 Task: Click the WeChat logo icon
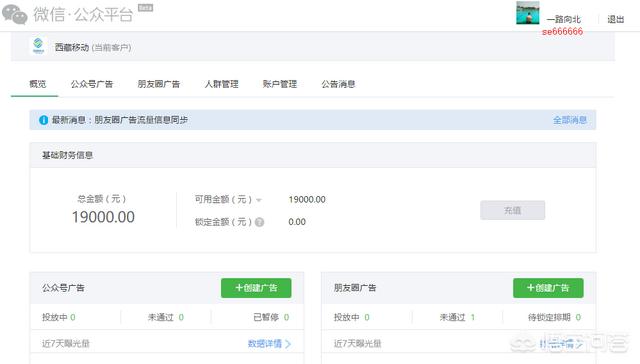tap(15, 14)
